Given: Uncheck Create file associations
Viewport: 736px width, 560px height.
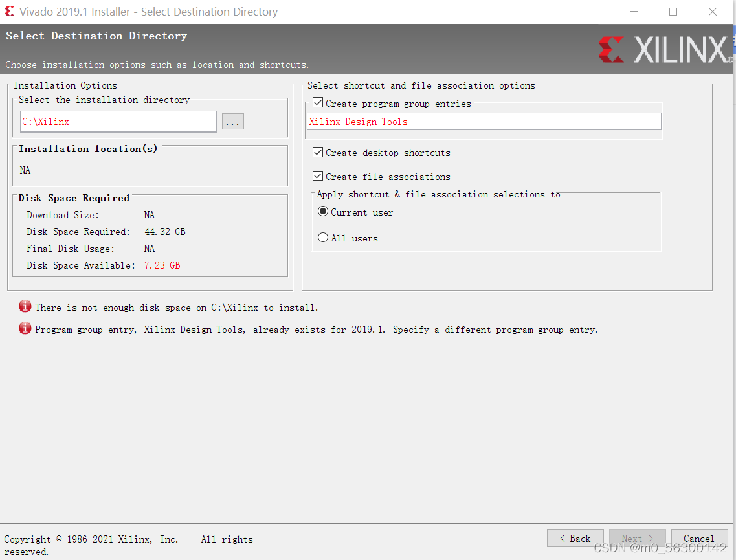Looking at the screenshot, I should [x=318, y=176].
